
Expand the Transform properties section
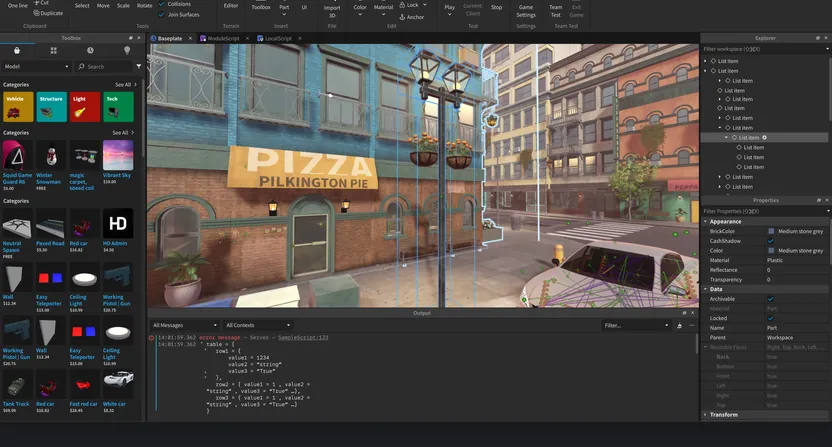[x=705, y=415]
